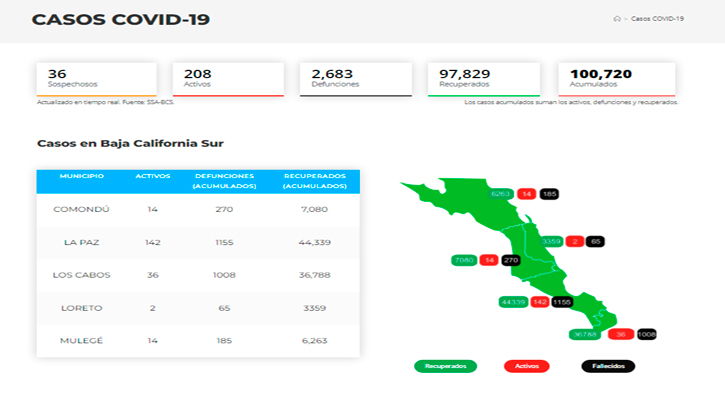Click the Defunciones (Acumulados) column header
725x400 pixels.
(x=224, y=181)
